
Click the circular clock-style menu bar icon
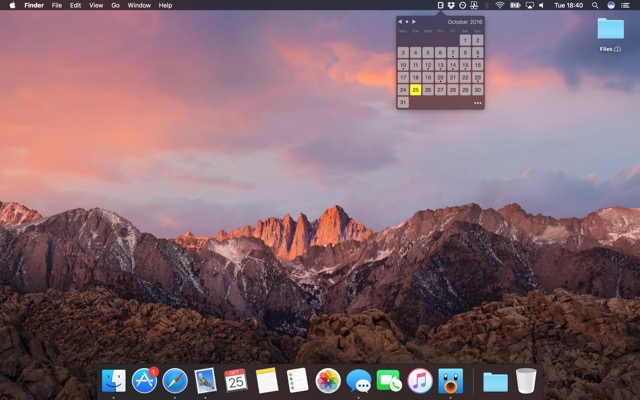click(x=462, y=5)
